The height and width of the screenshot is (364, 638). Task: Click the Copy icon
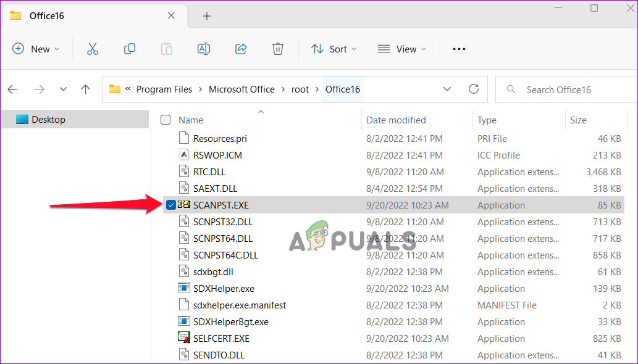[x=130, y=49]
